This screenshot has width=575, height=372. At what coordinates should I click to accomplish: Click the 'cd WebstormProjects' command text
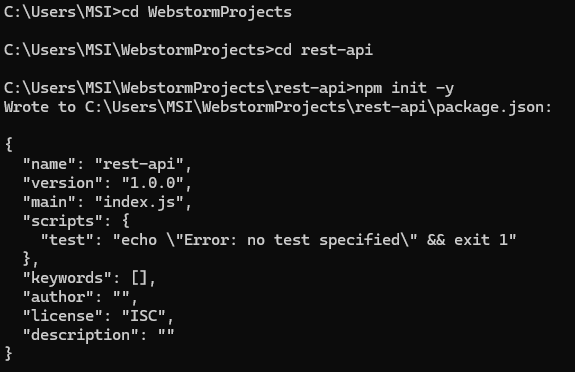206,12
